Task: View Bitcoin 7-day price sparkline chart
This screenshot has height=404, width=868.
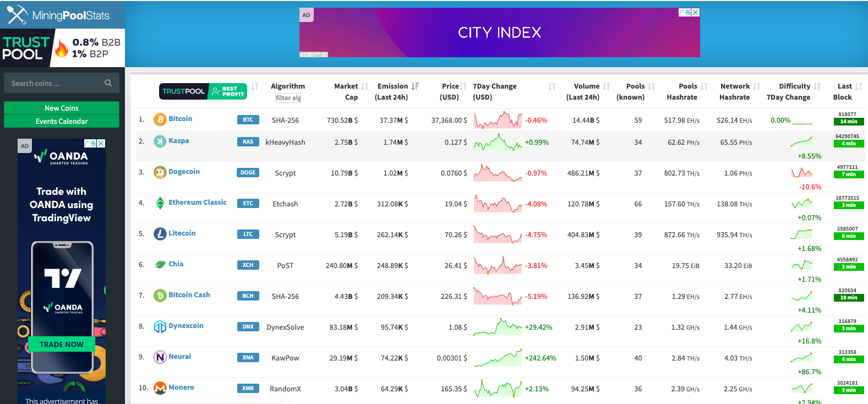Action: tap(498, 119)
